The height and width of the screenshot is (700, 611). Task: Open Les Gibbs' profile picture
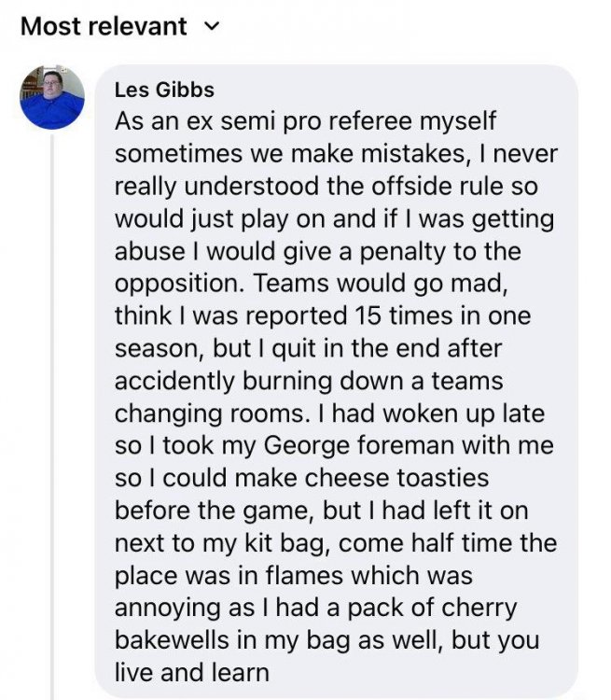pos(52,97)
